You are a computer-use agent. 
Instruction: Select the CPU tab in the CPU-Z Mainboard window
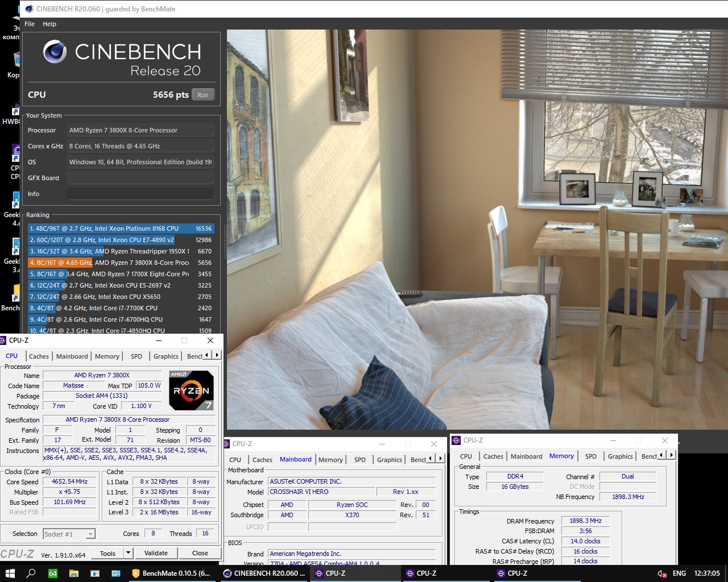click(235, 460)
